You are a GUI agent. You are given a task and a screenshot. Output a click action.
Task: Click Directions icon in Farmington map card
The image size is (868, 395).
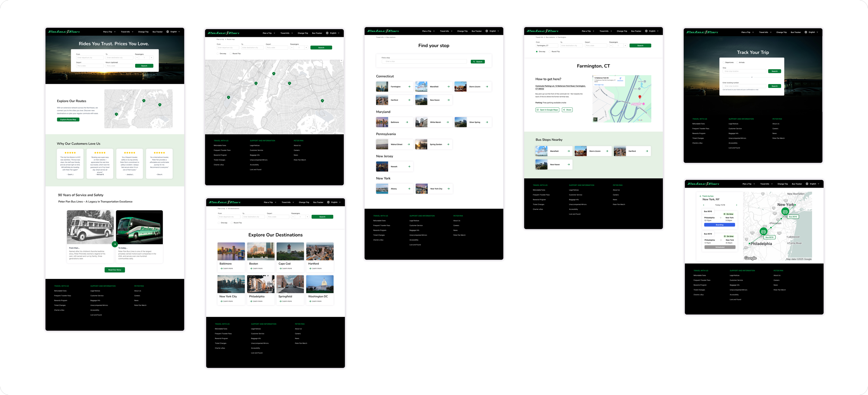click(x=620, y=79)
